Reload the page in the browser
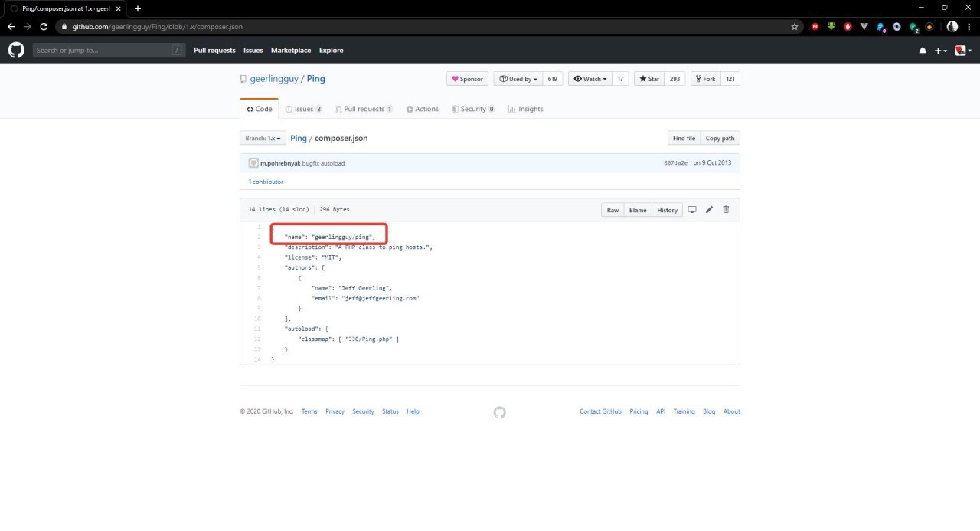The height and width of the screenshot is (531, 980). [x=44, y=26]
